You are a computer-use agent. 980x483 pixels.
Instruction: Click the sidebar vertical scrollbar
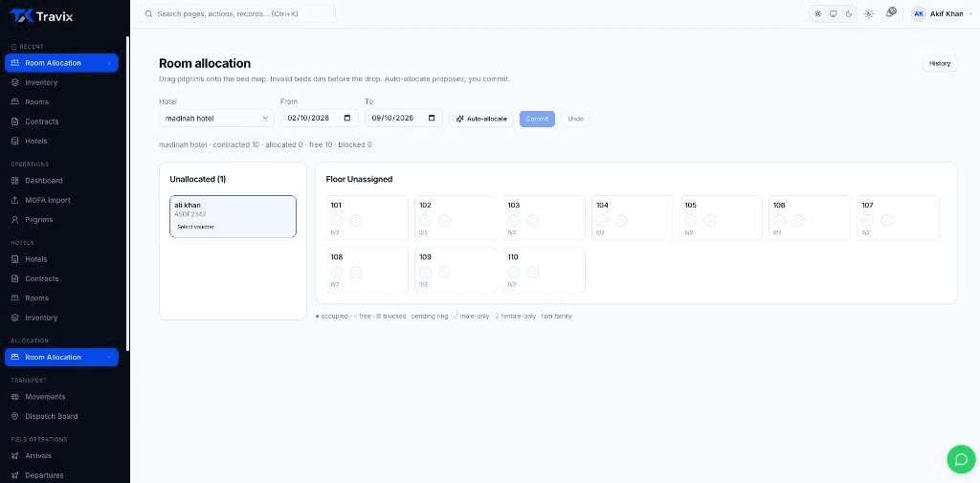click(127, 194)
